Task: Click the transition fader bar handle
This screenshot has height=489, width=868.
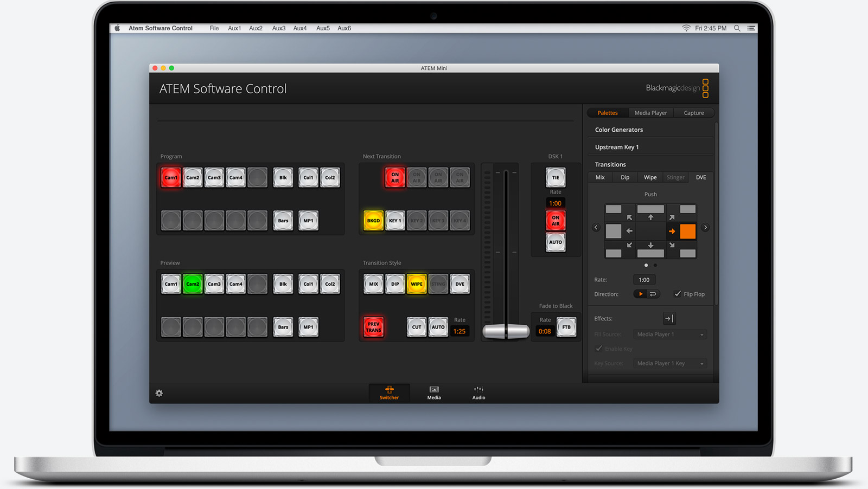Action: (506, 331)
